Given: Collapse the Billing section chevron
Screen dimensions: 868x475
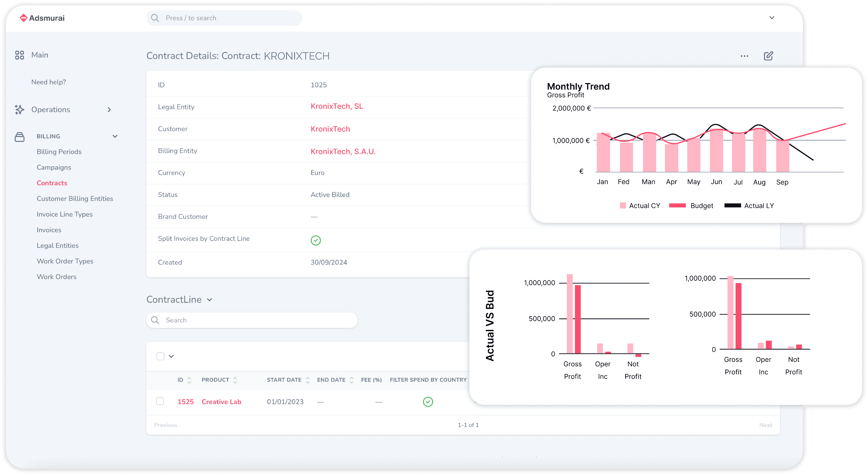Looking at the screenshot, I should 115,136.
